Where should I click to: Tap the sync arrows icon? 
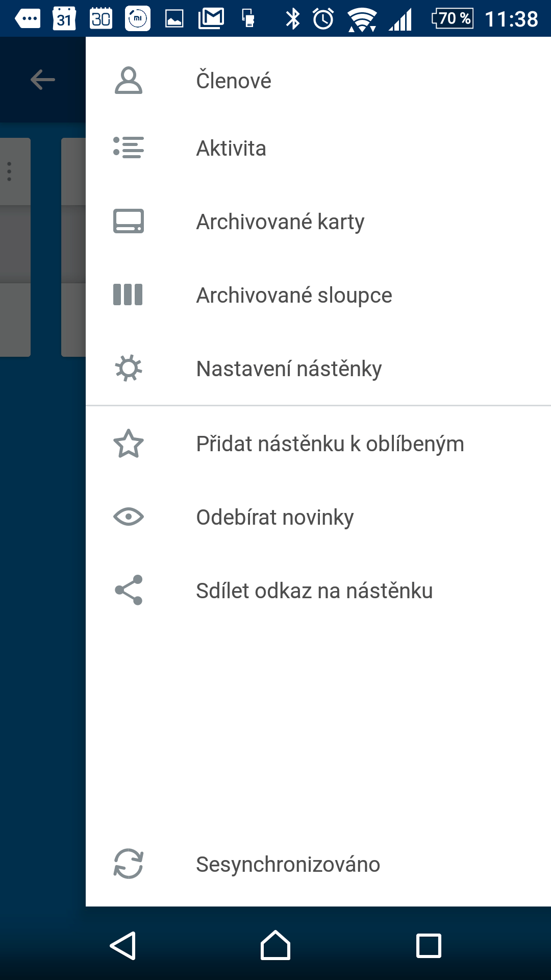(128, 864)
